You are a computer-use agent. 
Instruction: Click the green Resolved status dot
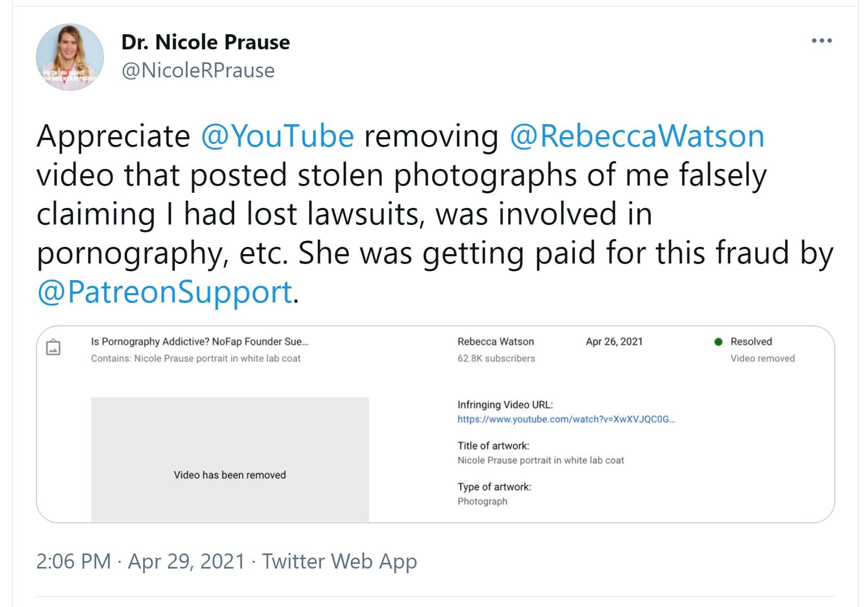tap(719, 341)
